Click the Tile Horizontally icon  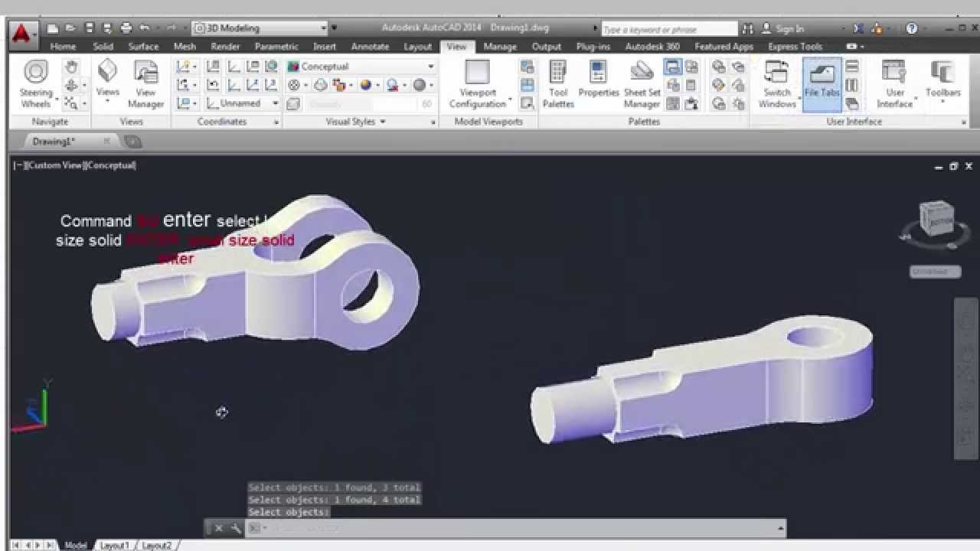pyautogui.click(x=852, y=67)
